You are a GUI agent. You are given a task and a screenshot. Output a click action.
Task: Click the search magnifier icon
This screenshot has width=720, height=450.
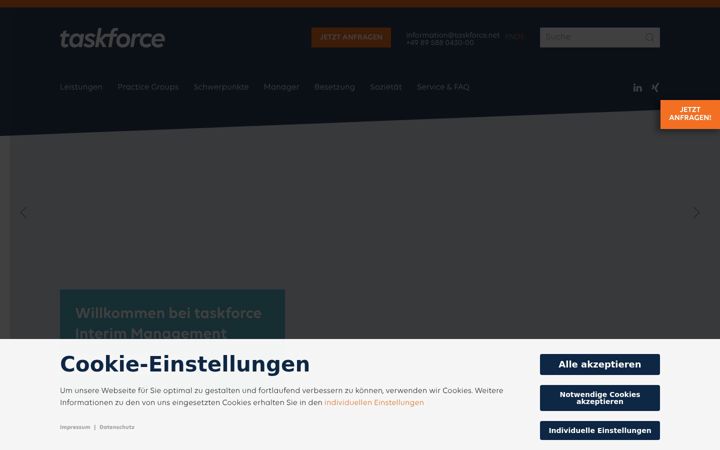[x=649, y=38]
